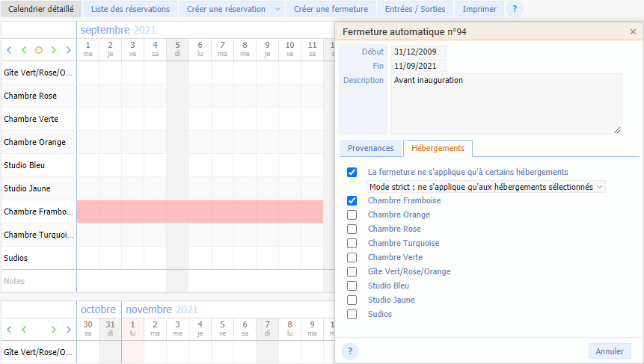Click the Annuler button

coord(610,351)
